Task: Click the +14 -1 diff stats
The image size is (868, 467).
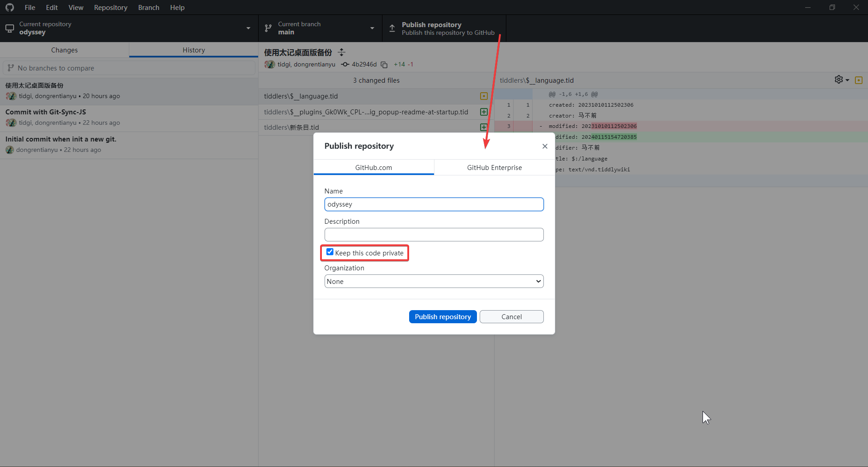Action: (x=403, y=64)
